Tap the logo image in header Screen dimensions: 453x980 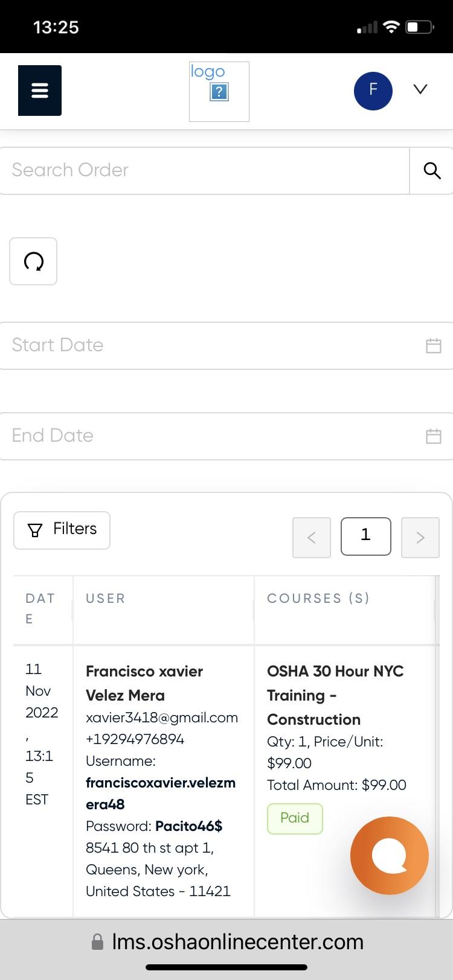tap(219, 91)
